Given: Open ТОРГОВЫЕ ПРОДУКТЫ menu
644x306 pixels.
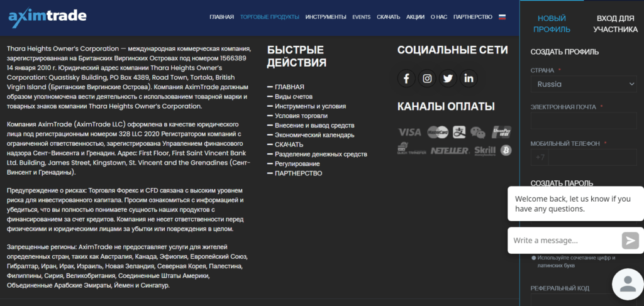Looking at the screenshot, I should tap(270, 17).
